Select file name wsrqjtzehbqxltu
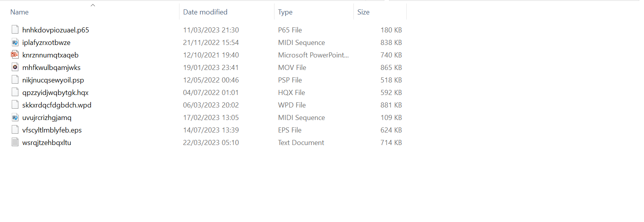The image size is (644, 222). pyautogui.click(x=47, y=143)
